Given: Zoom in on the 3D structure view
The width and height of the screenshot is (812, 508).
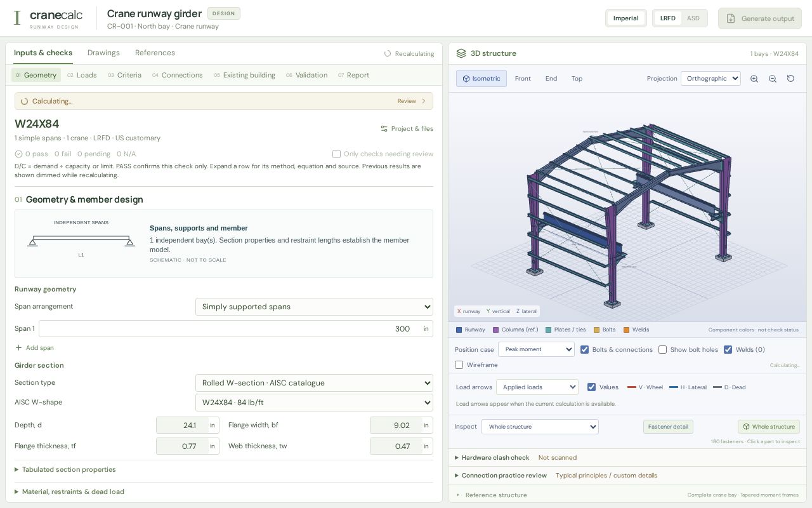Looking at the screenshot, I should 754,79.
